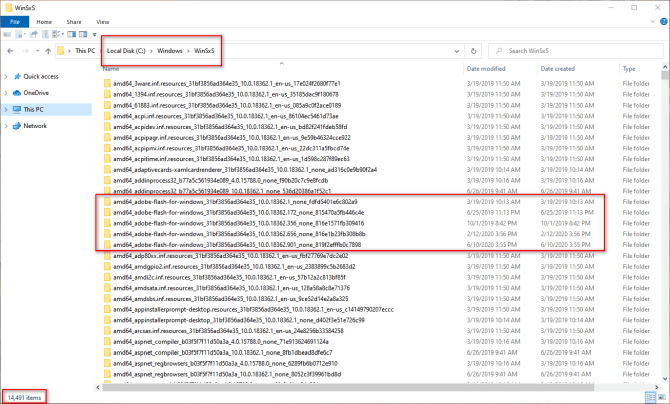Click the Back navigation arrow
This screenshot has width=670, height=404.
pyautogui.click(x=10, y=49)
